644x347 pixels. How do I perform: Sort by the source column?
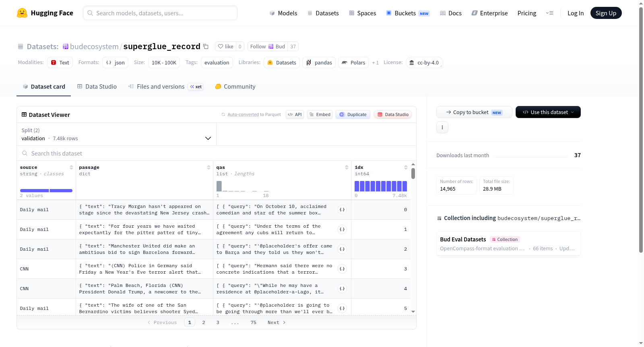(71, 167)
